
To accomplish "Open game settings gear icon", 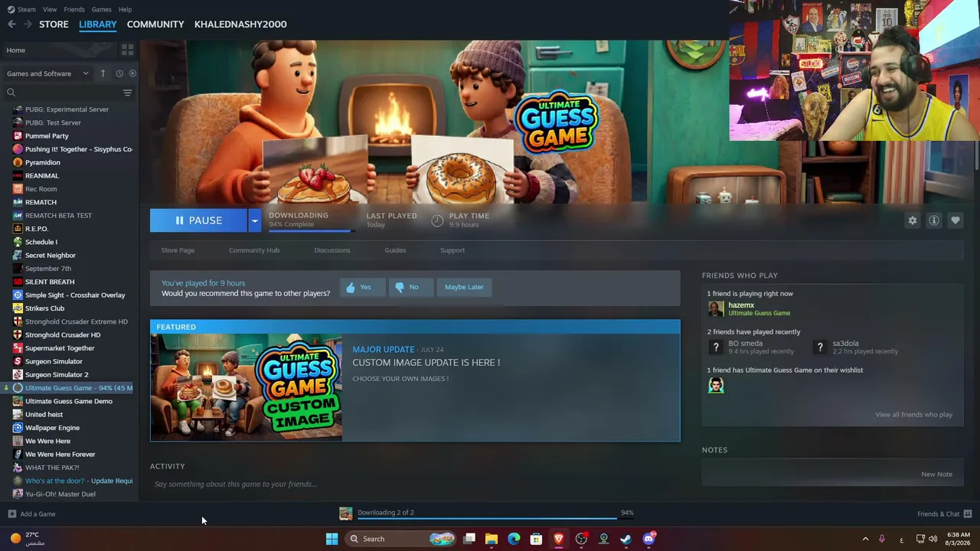I will tap(912, 220).
